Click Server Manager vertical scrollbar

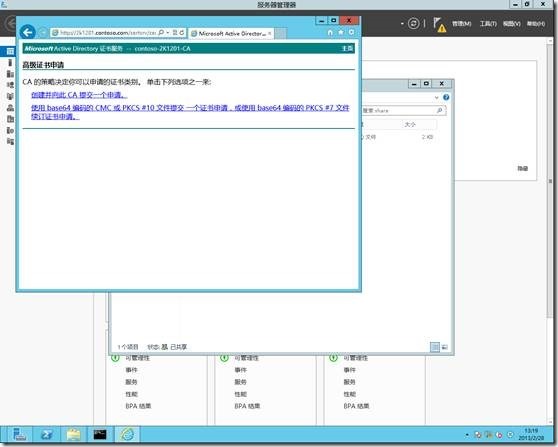550,182
